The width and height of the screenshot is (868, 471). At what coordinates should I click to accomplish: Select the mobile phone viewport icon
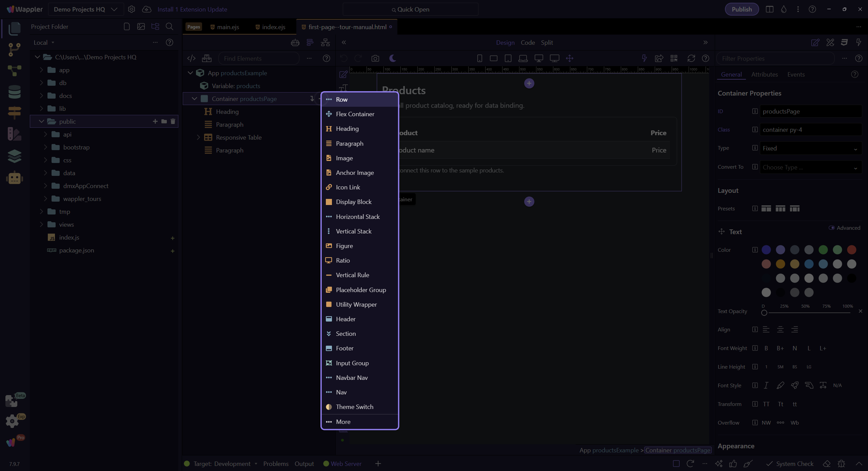click(x=479, y=58)
